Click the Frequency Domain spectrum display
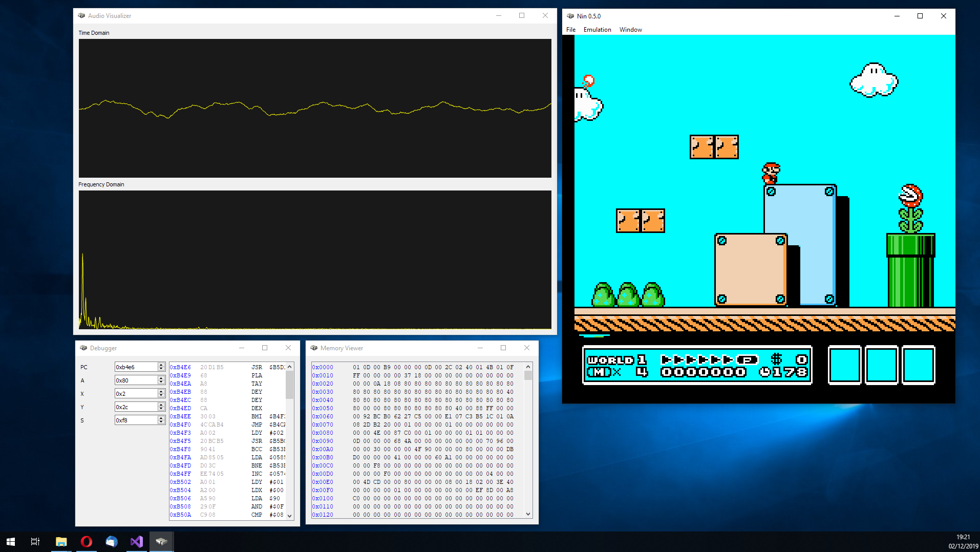Image resolution: width=980 pixels, height=552 pixels. coord(315,260)
